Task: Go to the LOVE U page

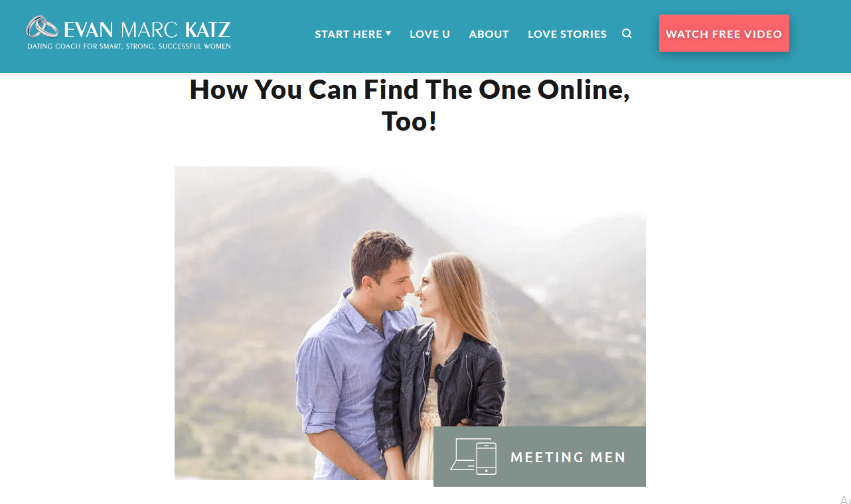Action: coord(429,34)
